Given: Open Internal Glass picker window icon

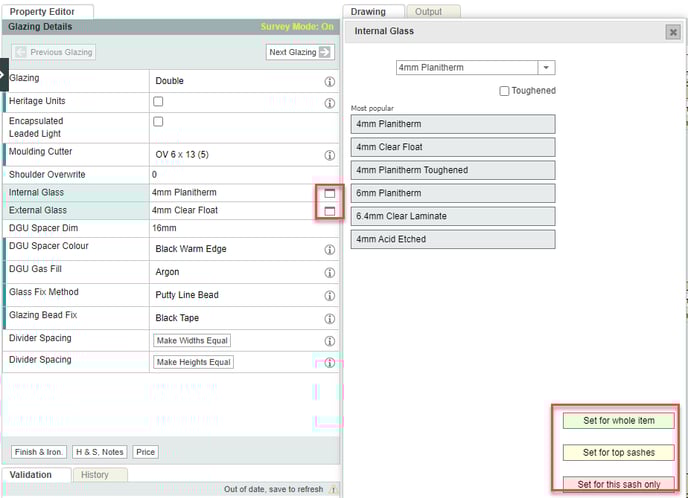Looking at the screenshot, I should [x=329, y=192].
